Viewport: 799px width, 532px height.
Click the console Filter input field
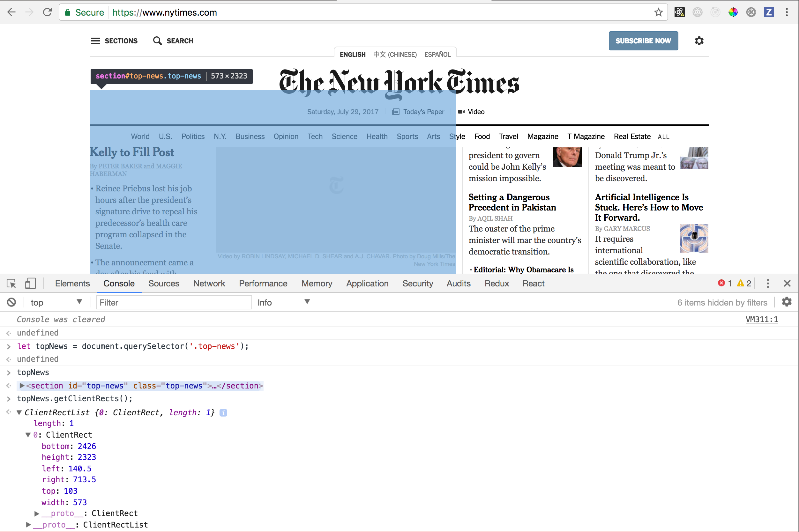[174, 302]
